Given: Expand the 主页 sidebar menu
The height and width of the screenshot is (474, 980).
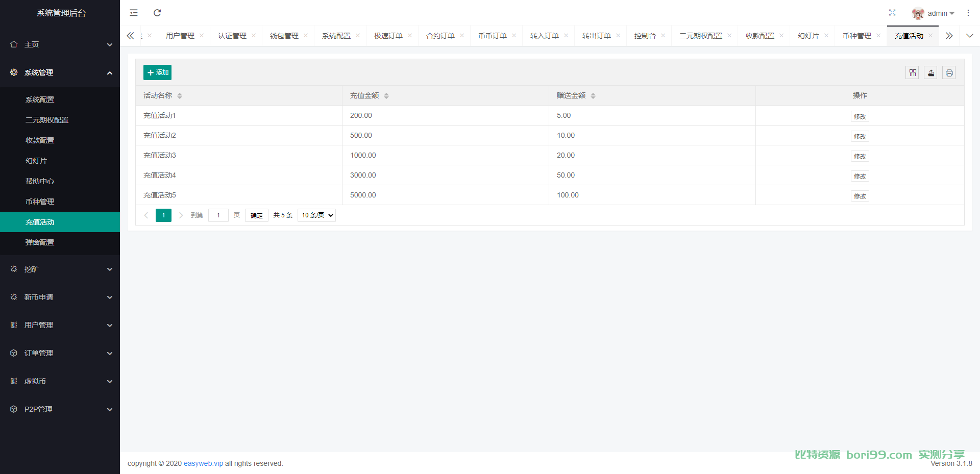Looking at the screenshot, I should point(109,44).
